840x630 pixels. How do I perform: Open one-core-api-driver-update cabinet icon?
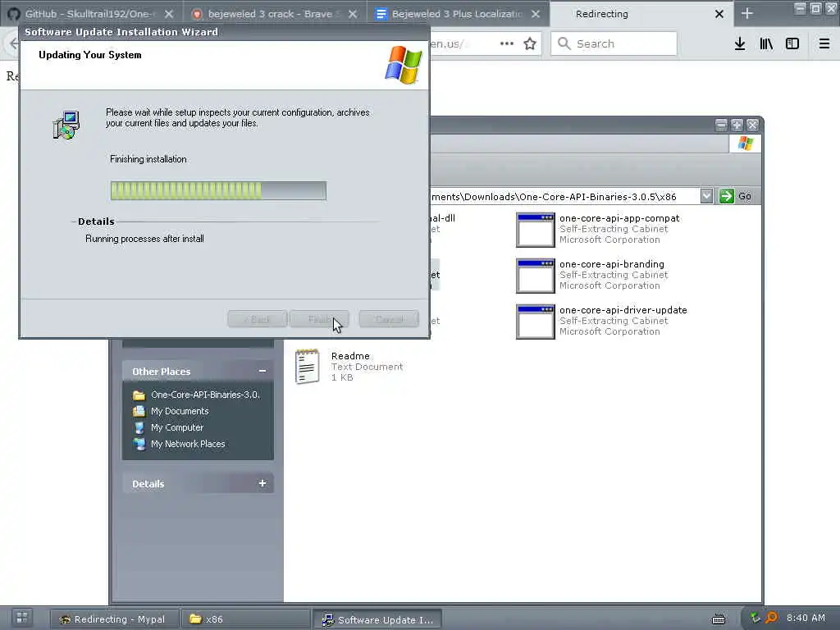click(535, 322)
